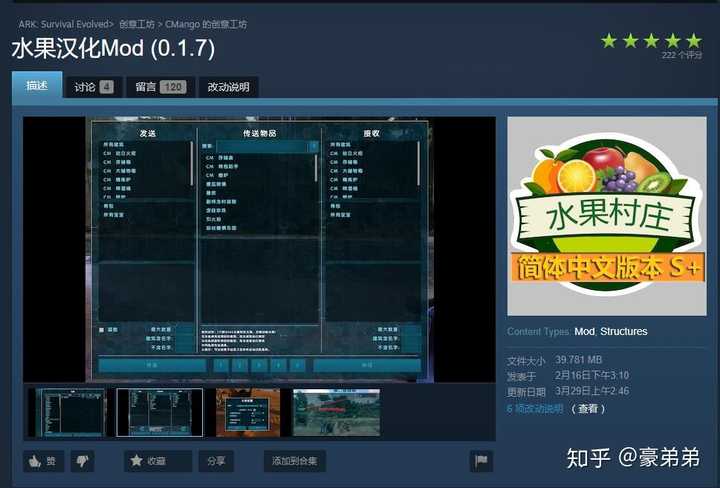Open the 6 项改动说明 link
Screen dimensions: 720x488
click(535, 409)
